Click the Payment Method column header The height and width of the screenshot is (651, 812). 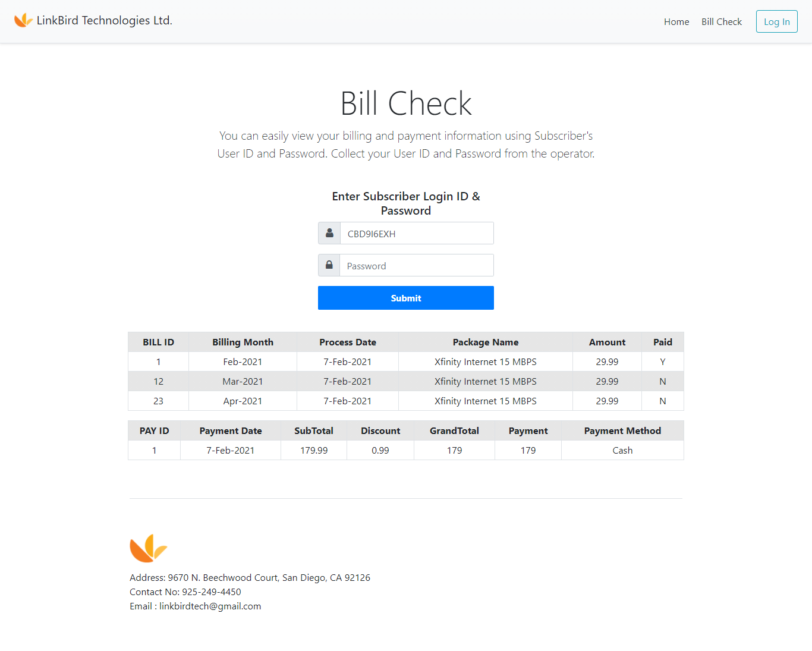tap(622, 430)
